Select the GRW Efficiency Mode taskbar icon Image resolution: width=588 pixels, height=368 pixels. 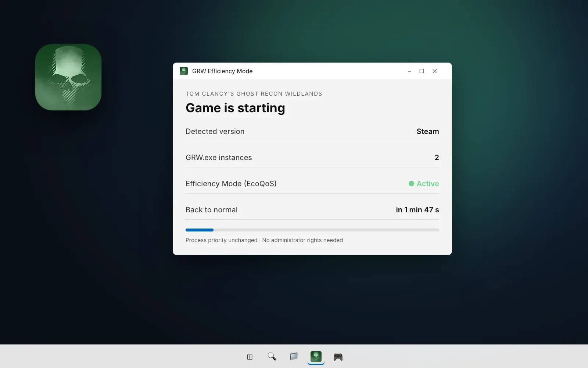click(316, 357)
